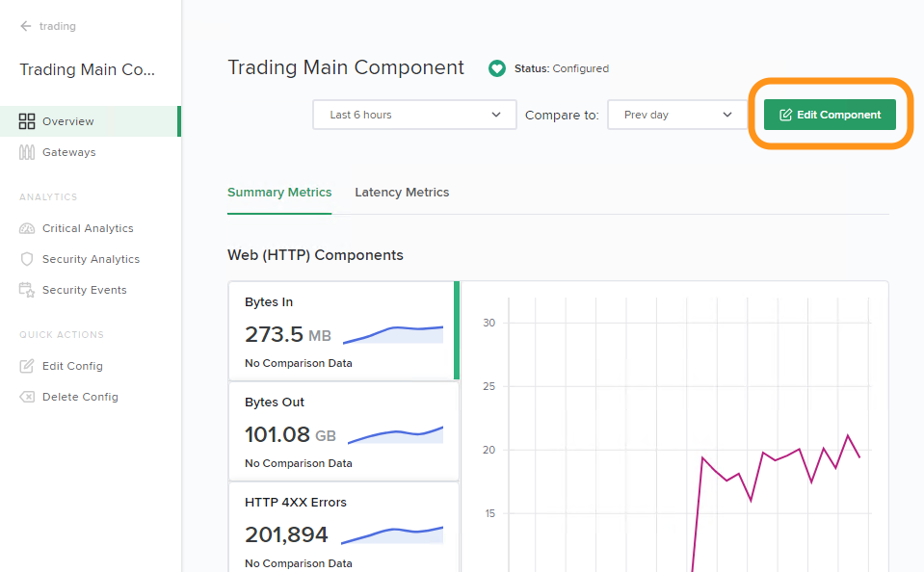Open the Last 6 hours dropdown

pyautogui.click(x=414, y=115)
